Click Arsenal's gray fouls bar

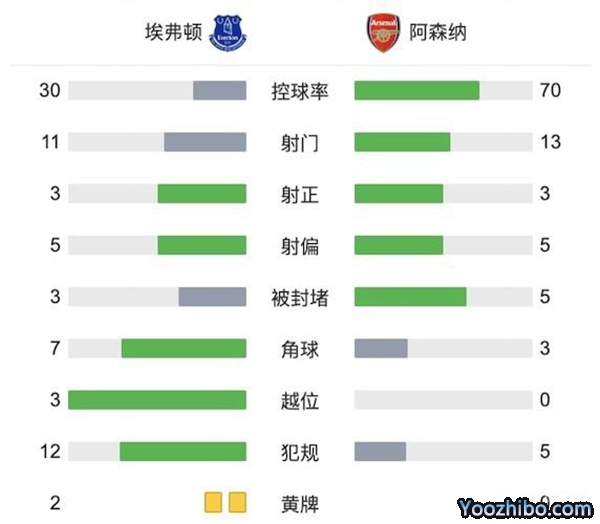[380, 452]
